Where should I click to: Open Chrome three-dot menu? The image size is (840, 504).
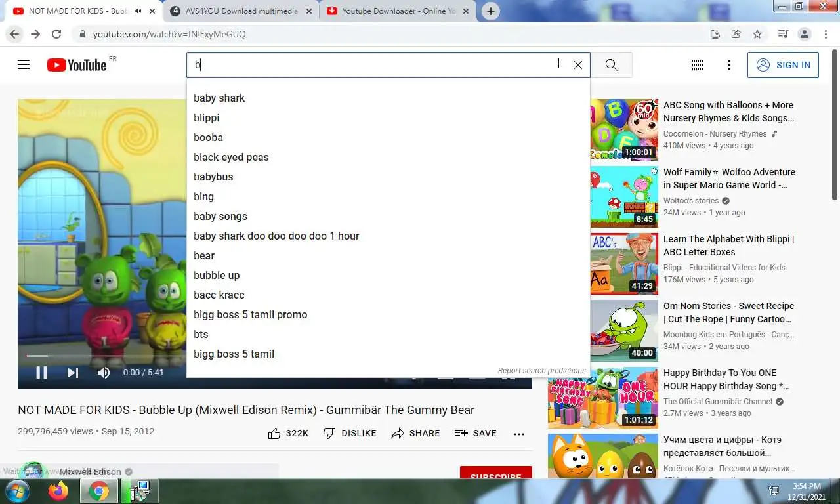[825, 34]
